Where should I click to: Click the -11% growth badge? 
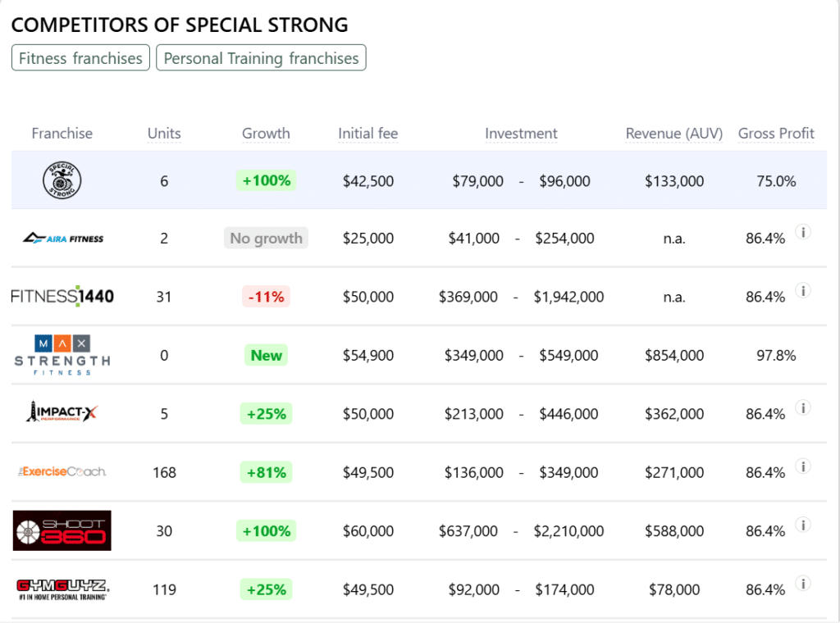pos(267,297)
